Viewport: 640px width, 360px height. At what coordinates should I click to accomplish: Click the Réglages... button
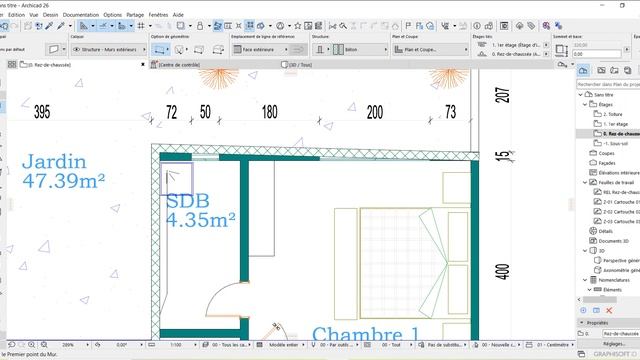click(x=614, y=344)
